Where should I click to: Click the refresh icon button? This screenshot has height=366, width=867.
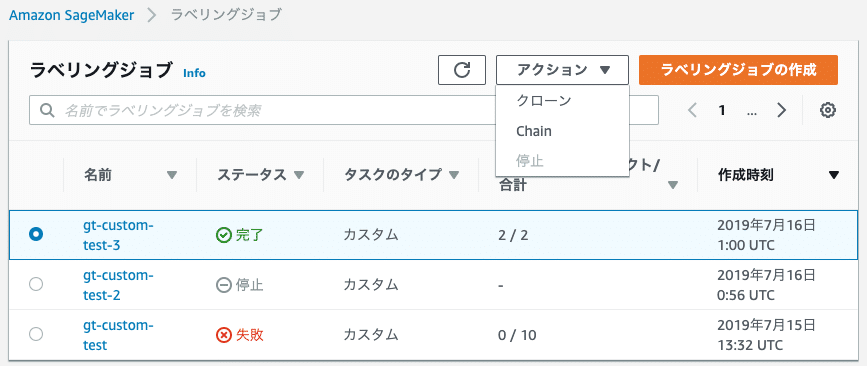(462, 70)
